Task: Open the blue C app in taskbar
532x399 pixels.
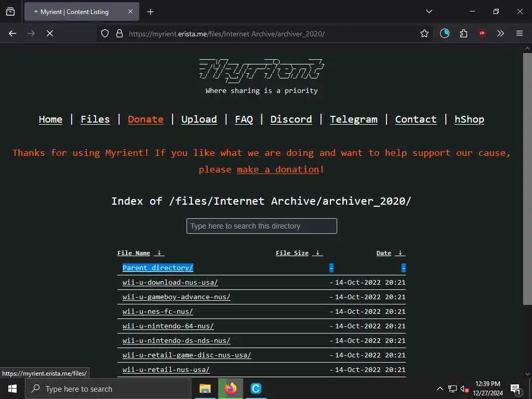Action: click(256, 389)
